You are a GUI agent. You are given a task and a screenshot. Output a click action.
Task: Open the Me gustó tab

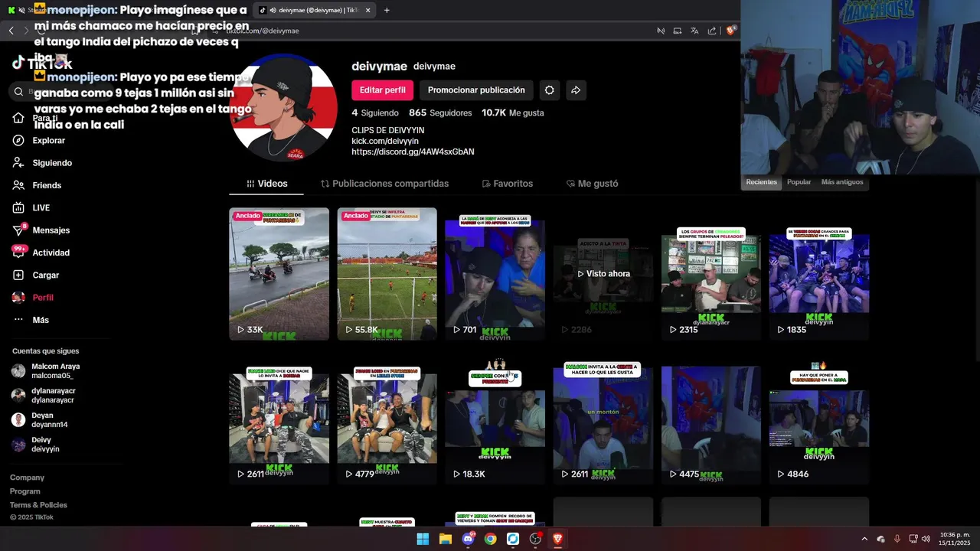point(592,184)
